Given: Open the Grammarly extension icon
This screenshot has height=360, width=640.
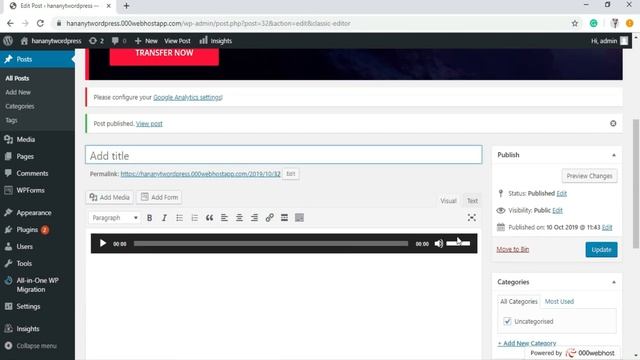Looking at the screenshot, I should click(593, 23).
